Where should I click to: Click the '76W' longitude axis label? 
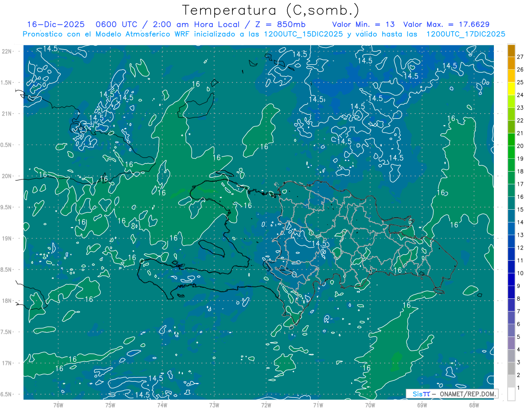pyautogui.click(x=58, y=405)
